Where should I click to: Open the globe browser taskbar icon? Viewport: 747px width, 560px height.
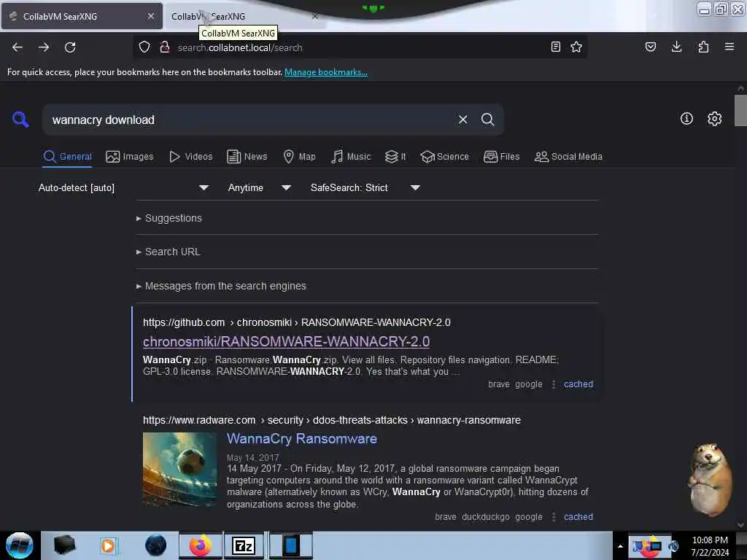point(155,545)
